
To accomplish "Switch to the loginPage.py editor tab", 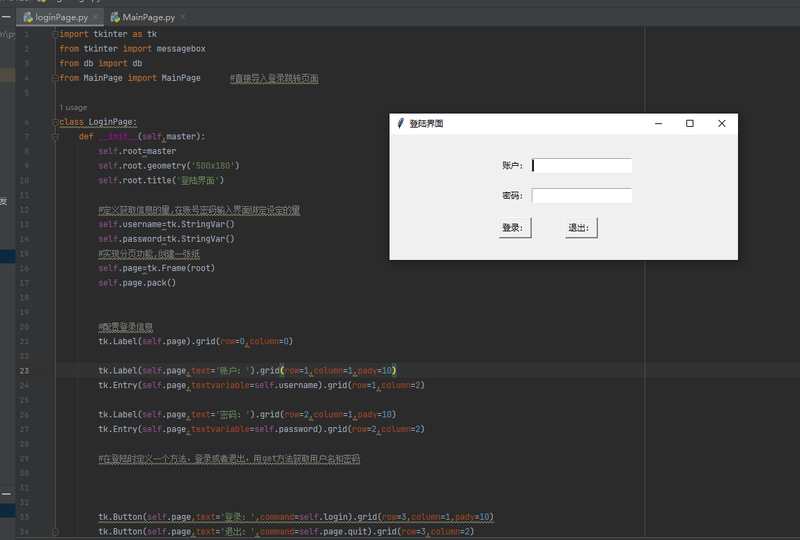I will click(x=61, y=17).
